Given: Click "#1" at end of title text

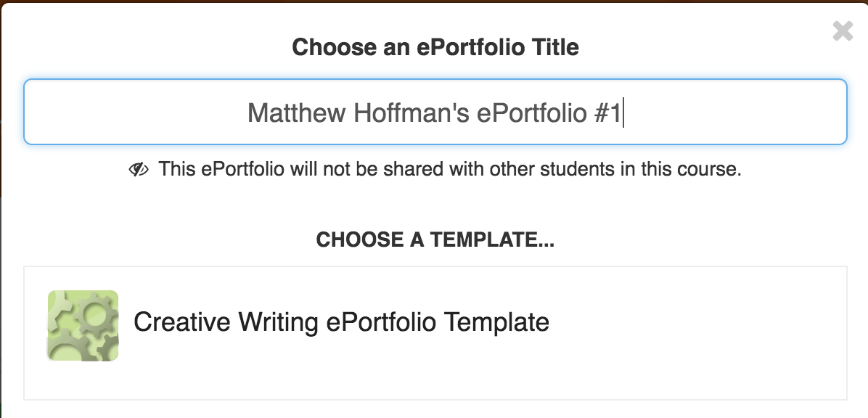Looking at the screenshot, I should 606,113.
